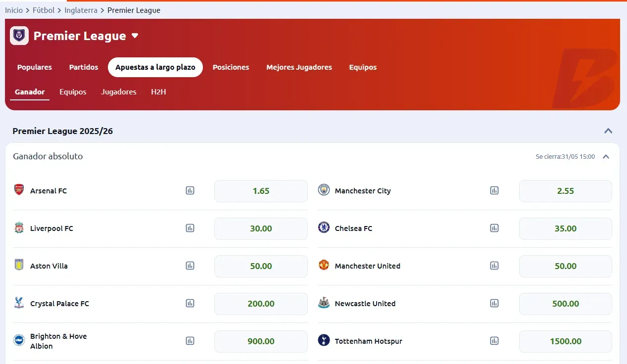Bet on Arsenal FC at 1.65 odds

[261, 191]
